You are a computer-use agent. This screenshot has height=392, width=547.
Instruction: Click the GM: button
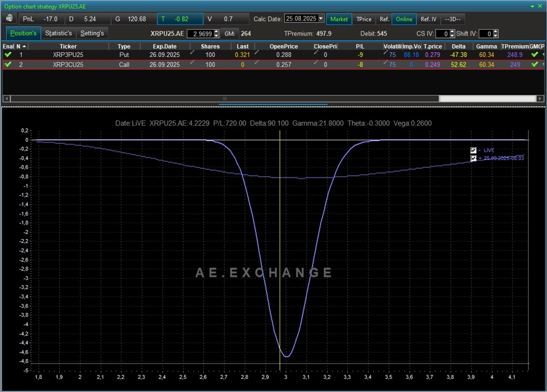[229, 33]
